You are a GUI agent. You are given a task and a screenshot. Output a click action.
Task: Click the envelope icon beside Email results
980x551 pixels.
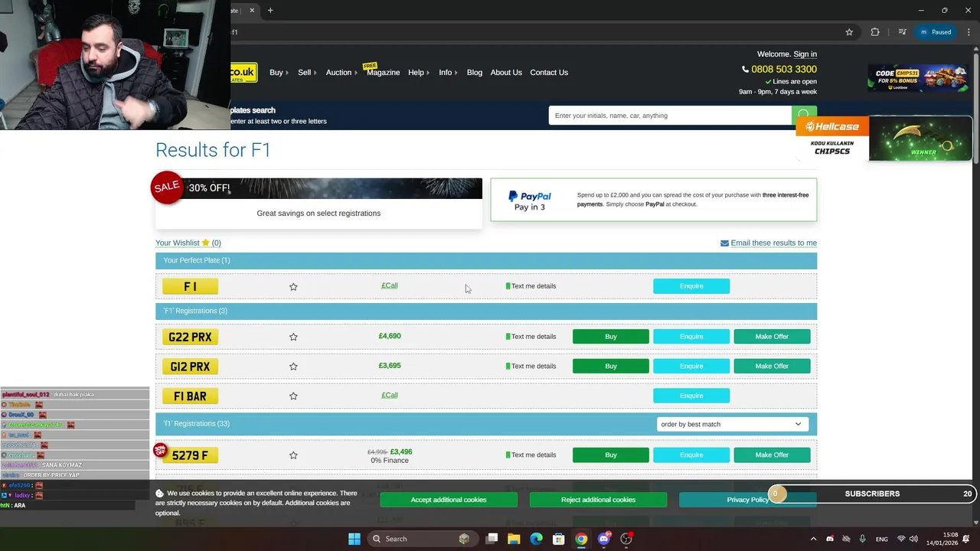point(724,243)
